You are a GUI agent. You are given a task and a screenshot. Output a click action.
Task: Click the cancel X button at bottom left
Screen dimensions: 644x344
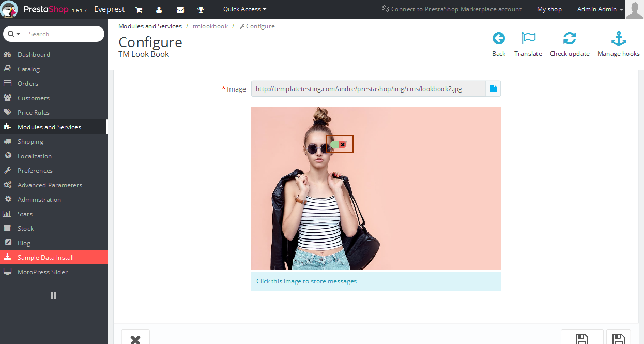coord(135,337)
